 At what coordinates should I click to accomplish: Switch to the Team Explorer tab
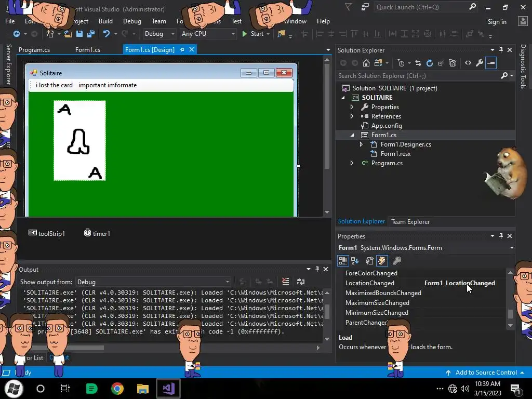point(410,221)
